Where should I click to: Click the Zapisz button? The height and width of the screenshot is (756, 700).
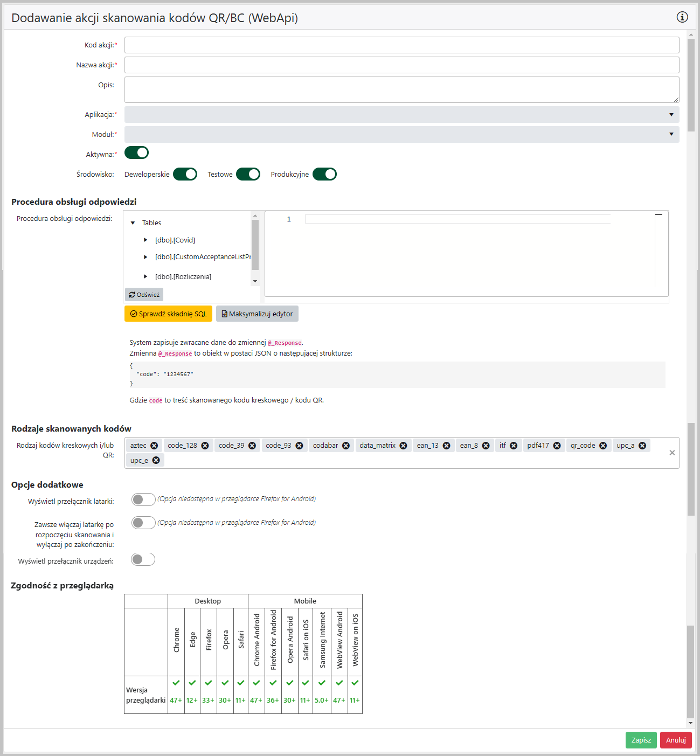pyautogui.click(x=641, y=740)
